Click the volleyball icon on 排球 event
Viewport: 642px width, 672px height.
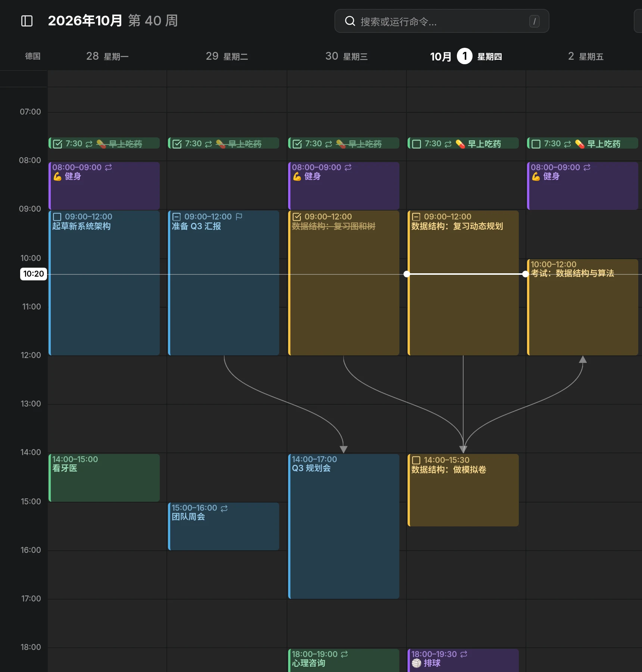(x=416, y=663)
